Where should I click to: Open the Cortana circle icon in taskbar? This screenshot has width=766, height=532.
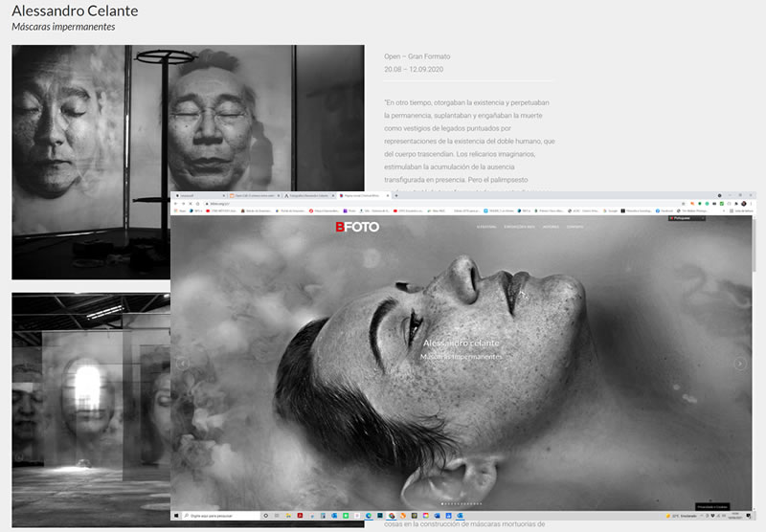click(266, 516)
